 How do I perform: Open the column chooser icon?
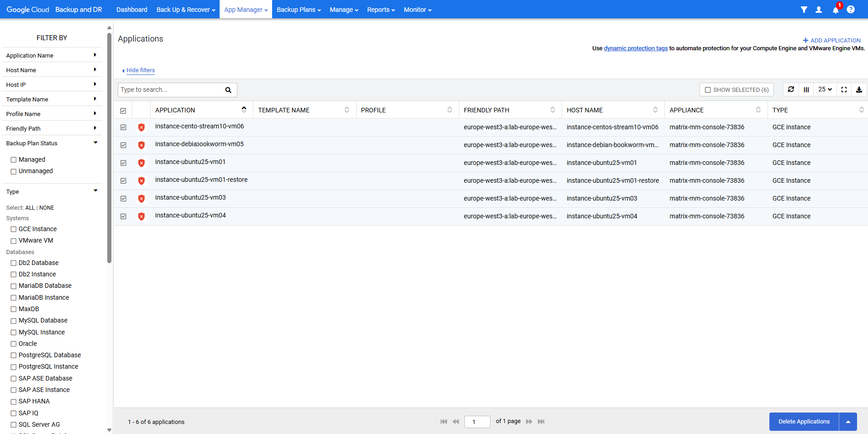click(x=806, y=90)
